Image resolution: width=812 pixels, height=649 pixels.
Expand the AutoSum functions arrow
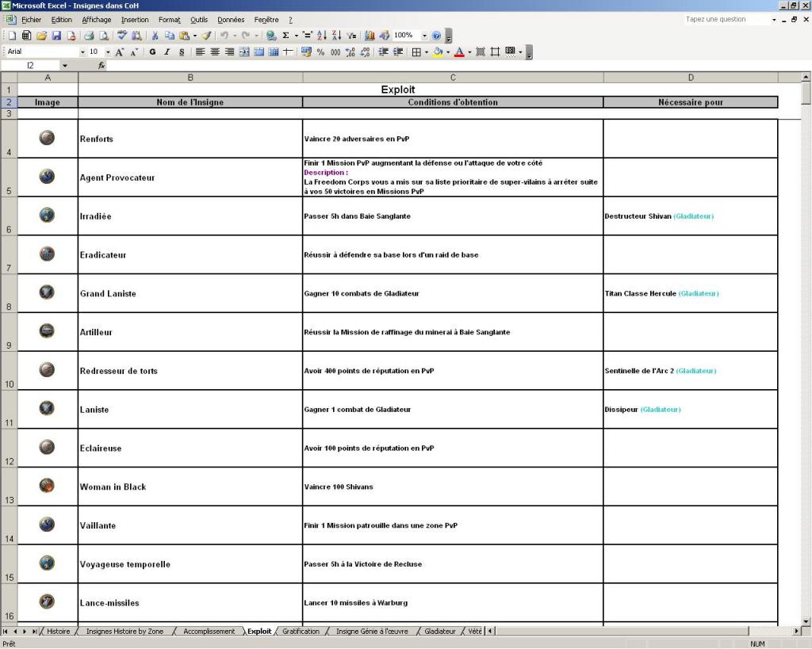297,36
